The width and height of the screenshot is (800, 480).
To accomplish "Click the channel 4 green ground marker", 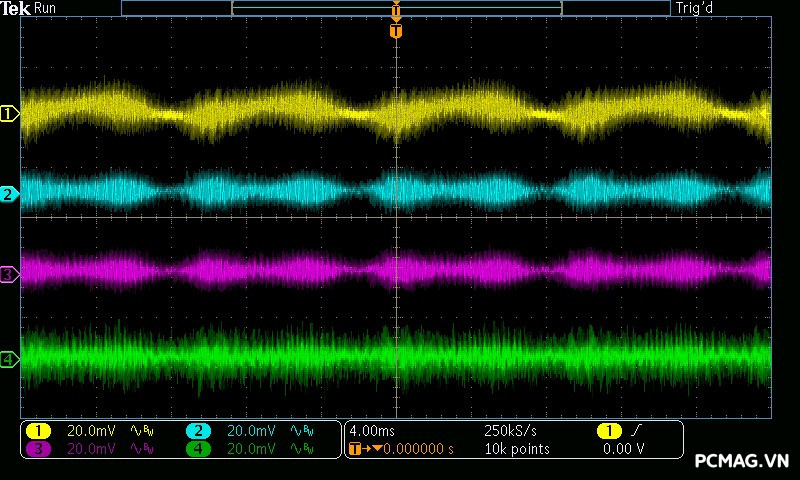I will (9, 359).
